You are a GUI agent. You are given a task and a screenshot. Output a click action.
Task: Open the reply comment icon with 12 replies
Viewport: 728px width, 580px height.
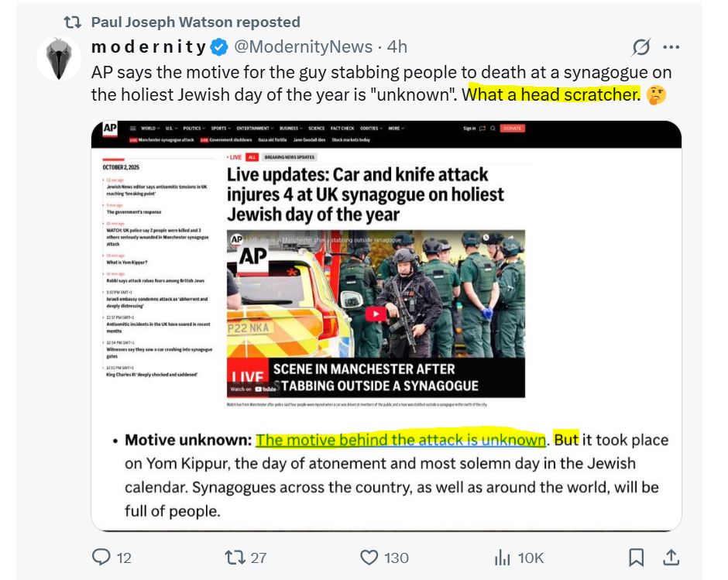pyautogui.click(x=101, y=557)
